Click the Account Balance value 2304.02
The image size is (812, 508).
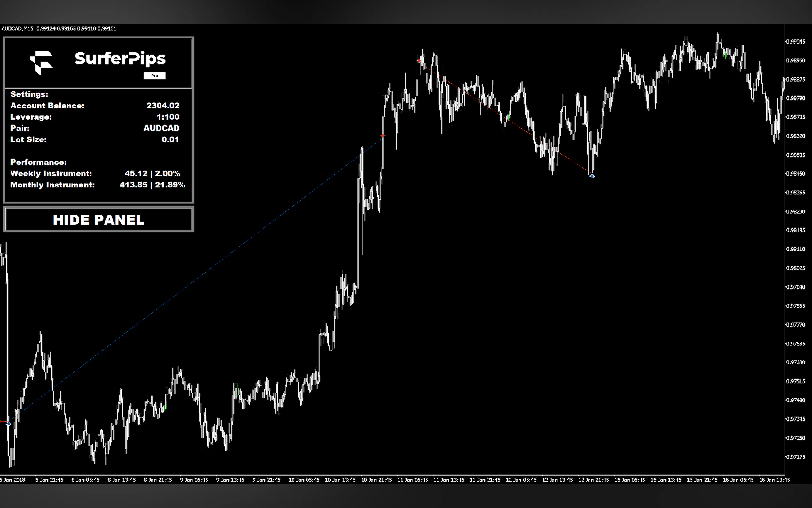coord(163,106)
